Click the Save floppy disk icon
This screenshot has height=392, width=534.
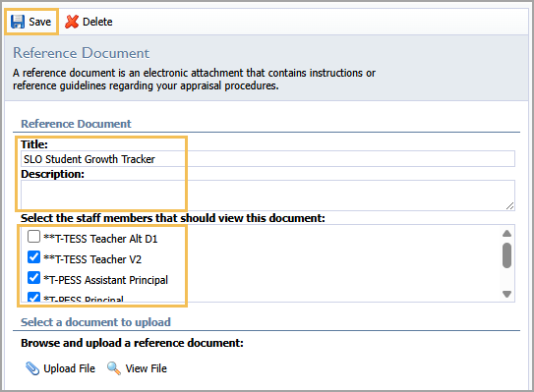coord(18,22)
